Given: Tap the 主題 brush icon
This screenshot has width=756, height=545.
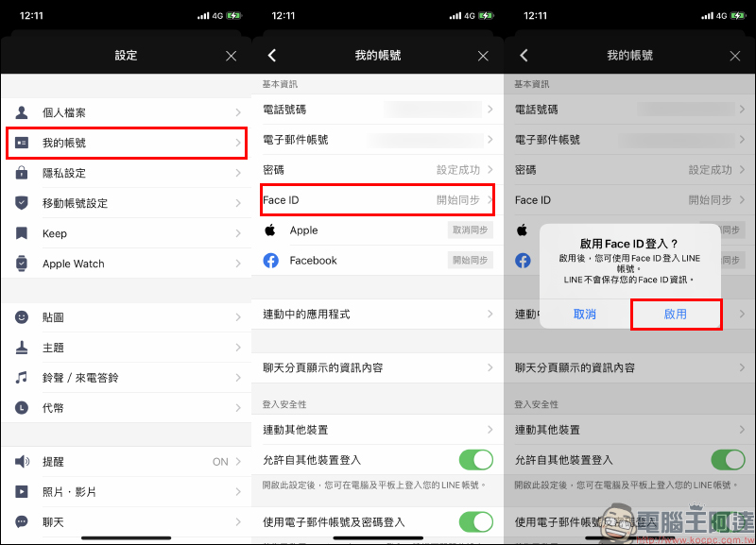Looking at the screenshot, I should click(21, 348).
